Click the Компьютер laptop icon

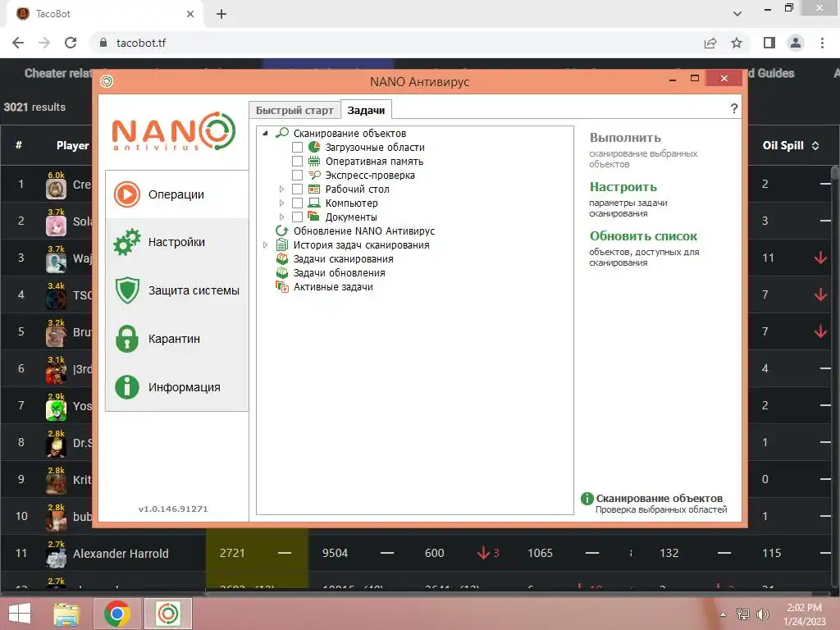tap(314, 203)
